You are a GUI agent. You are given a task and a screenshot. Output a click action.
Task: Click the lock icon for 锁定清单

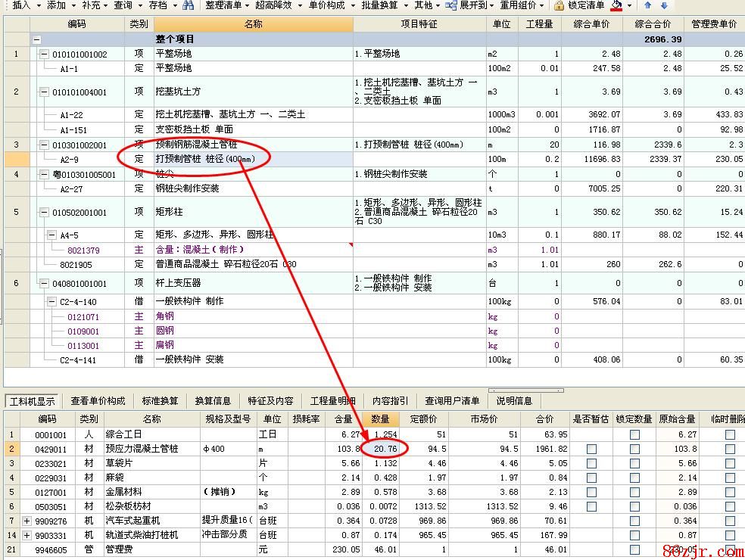point(560,5)
